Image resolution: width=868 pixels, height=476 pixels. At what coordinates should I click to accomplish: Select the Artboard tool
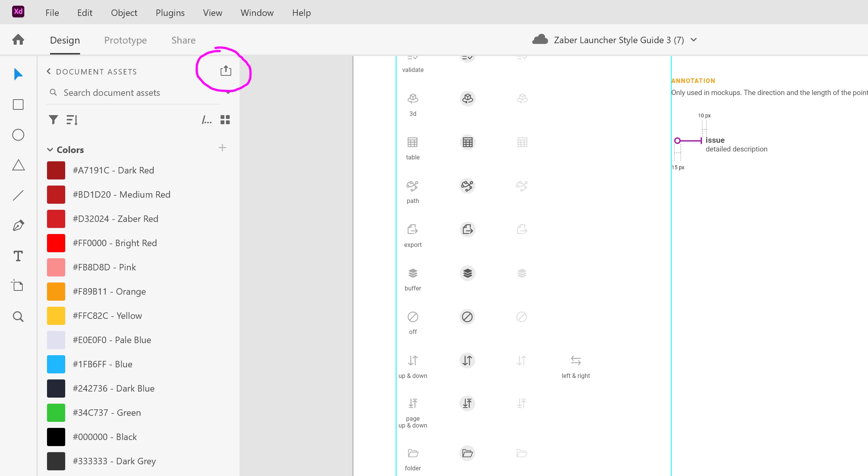click(x=18, y=286)
